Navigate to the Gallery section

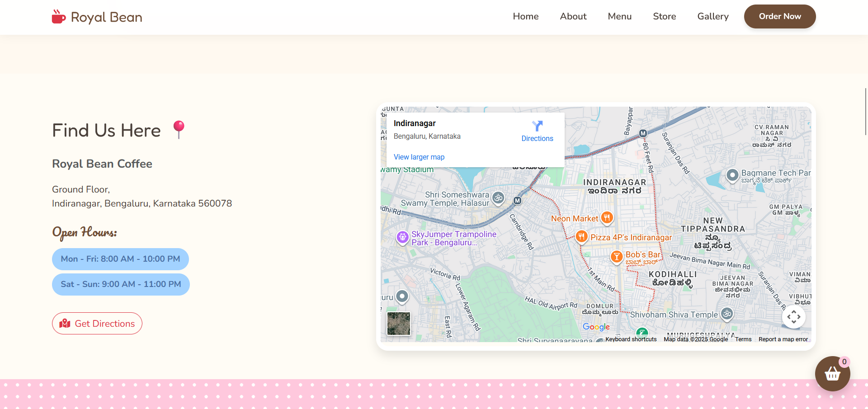coord(713,16)
